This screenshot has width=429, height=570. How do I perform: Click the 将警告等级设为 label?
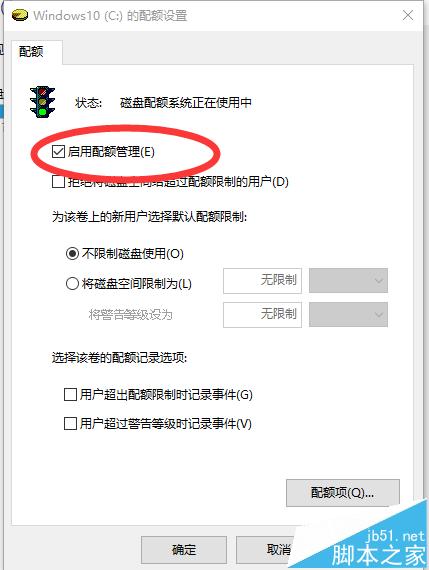[131, 314]
